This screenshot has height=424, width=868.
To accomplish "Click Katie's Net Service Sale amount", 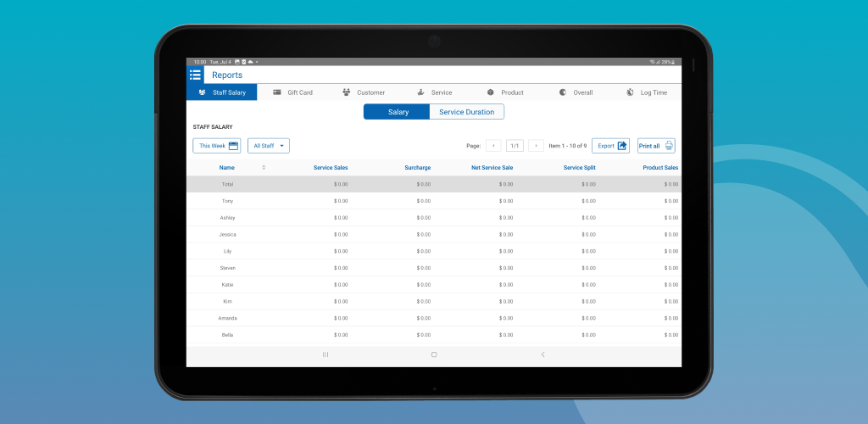I will coord(506,285).
